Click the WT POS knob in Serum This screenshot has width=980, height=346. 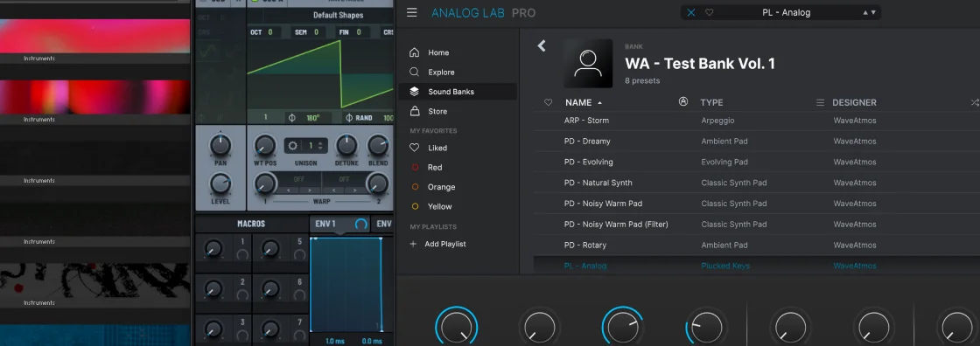(x=265, y=145)
